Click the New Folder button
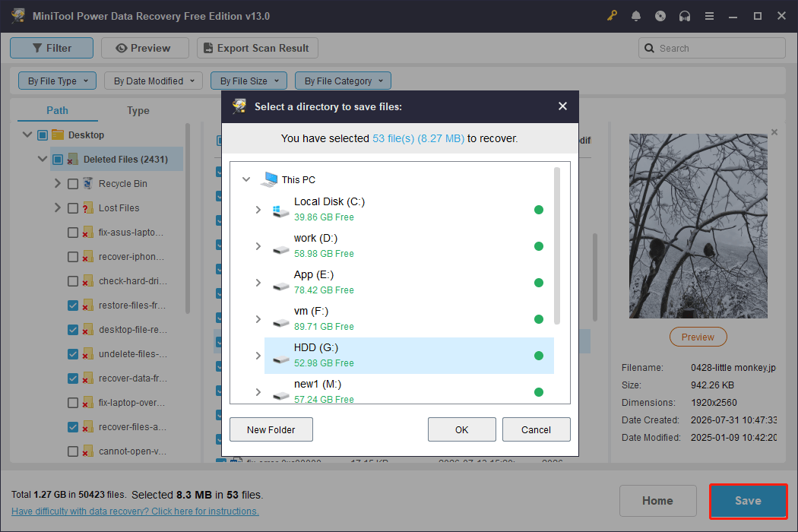798x532 pixels. coord(271,429)
